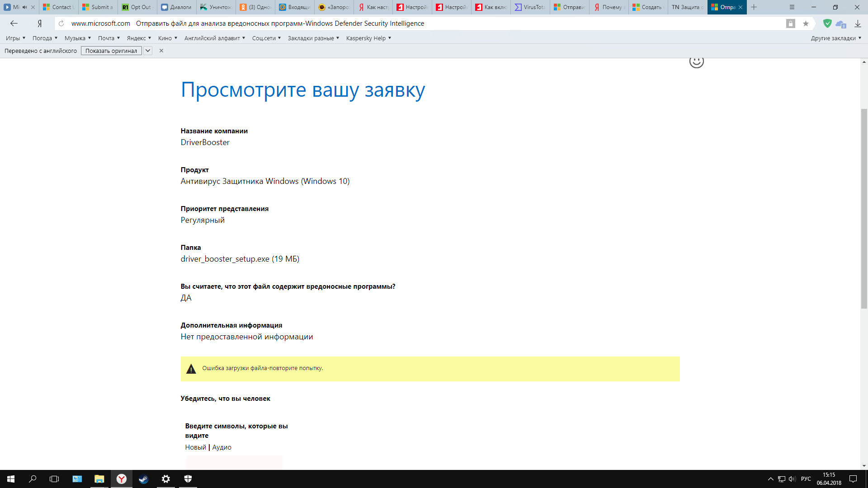Click the Аудио captcha link

(x=222, y=447)
